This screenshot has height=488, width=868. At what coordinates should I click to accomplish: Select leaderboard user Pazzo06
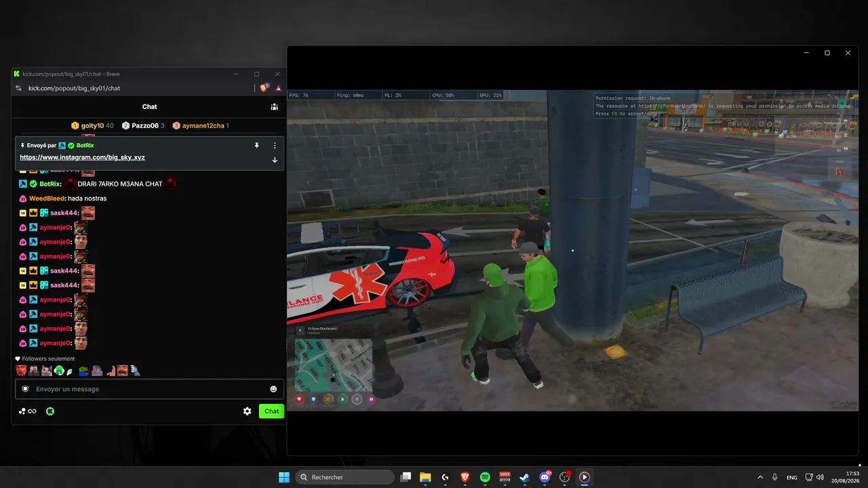click(143, 125)
